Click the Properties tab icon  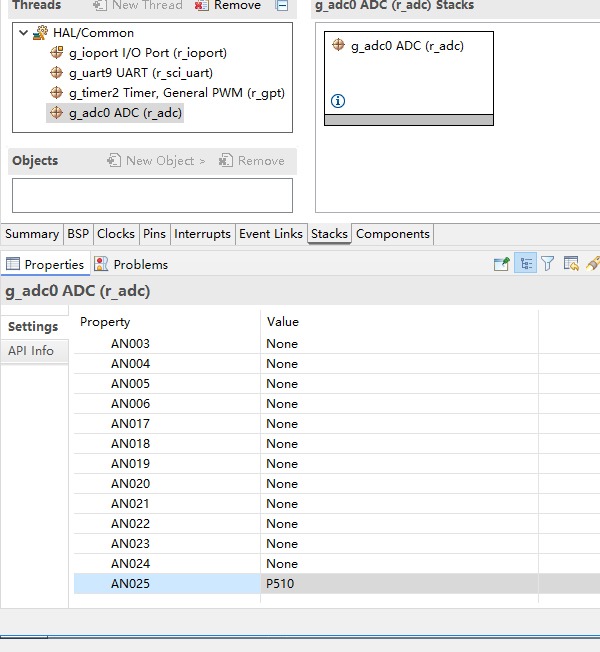[x=12, y=264]
